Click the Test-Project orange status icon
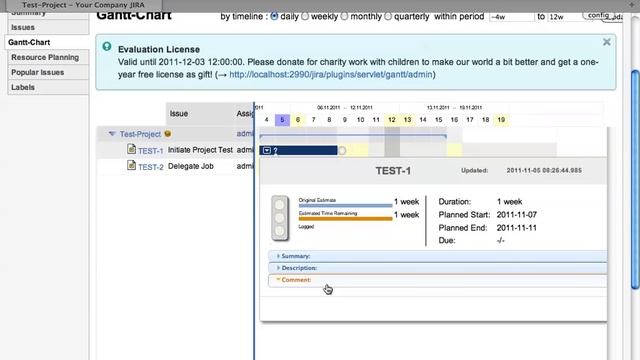The image size is (640, 360). click(x=167, y=133)
